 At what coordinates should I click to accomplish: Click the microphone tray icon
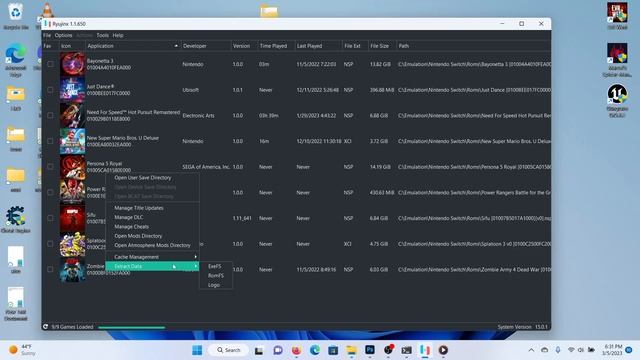click(x=558, y=350)
